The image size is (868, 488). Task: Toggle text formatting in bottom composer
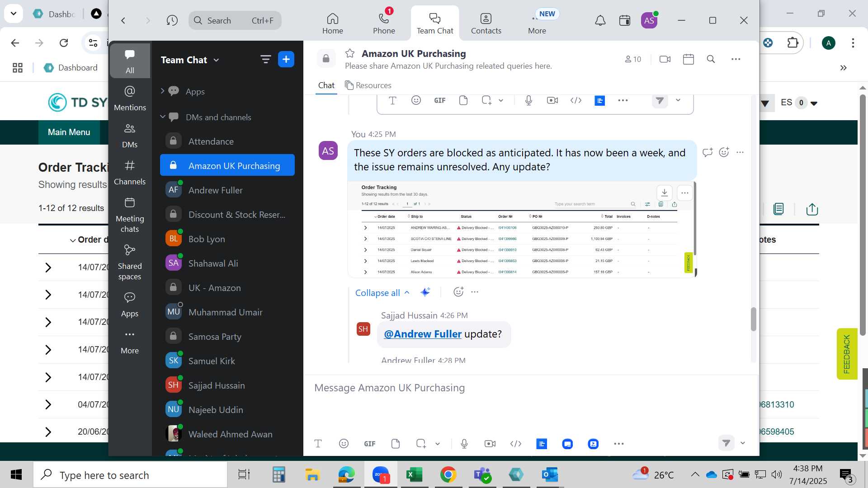tap(318, 444)
